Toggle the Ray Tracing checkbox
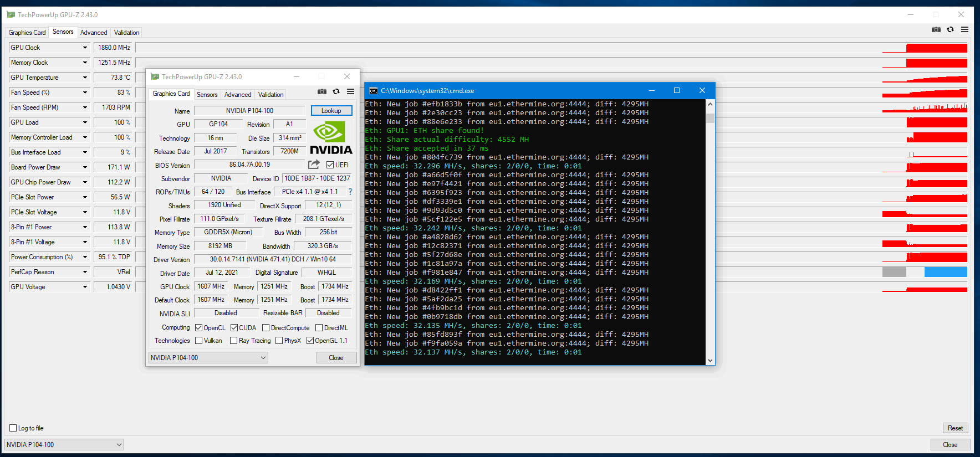Viewport: 980px width, 457px height. [233, 341]
